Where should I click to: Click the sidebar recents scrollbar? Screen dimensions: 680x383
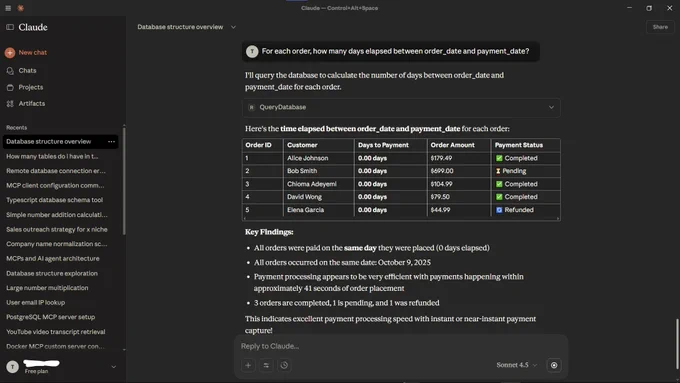(x=124, y=180)
